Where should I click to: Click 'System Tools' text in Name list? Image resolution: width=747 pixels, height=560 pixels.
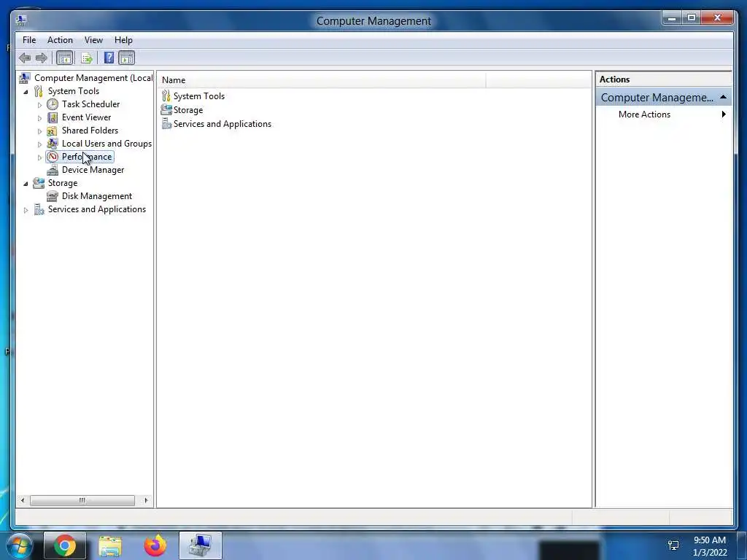(198, 96)
